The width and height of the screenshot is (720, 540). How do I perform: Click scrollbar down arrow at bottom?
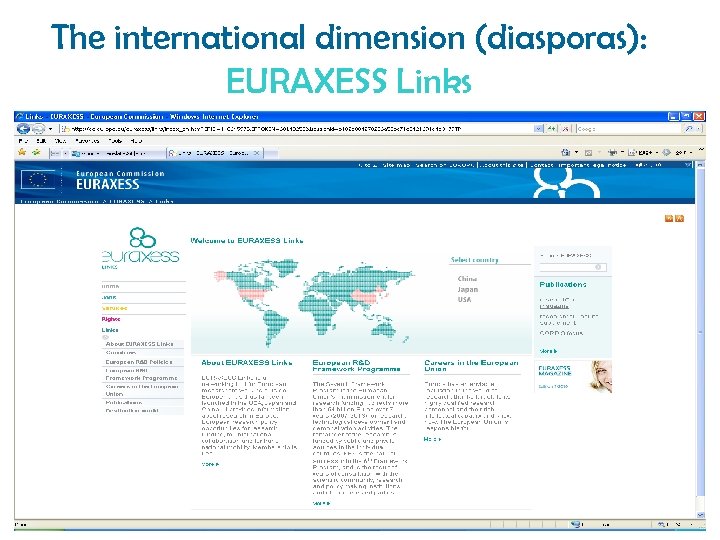(x=700, y=515)
